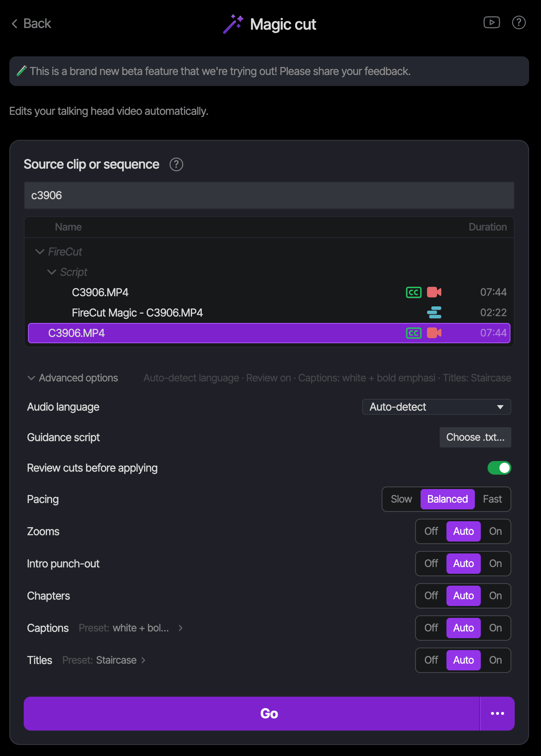Click the advanced options summary text

327,378
